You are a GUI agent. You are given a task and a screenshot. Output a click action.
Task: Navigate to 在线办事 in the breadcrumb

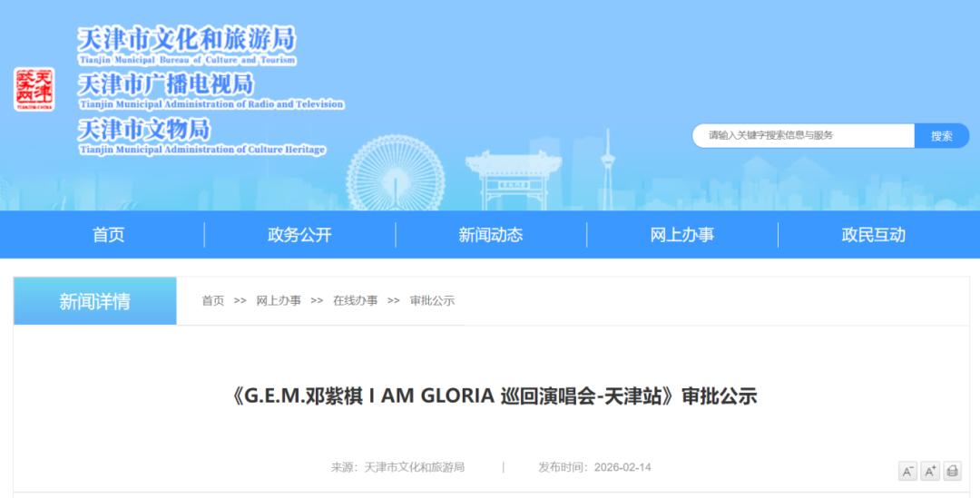pos(355,300)
